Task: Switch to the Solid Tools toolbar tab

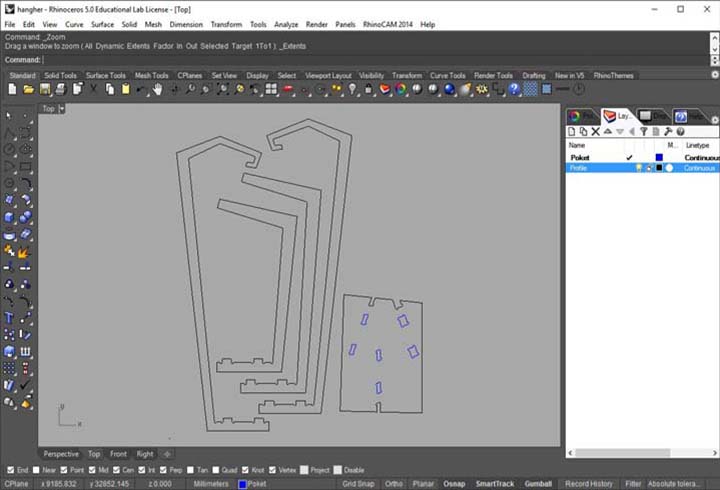Action: [60, 75]
